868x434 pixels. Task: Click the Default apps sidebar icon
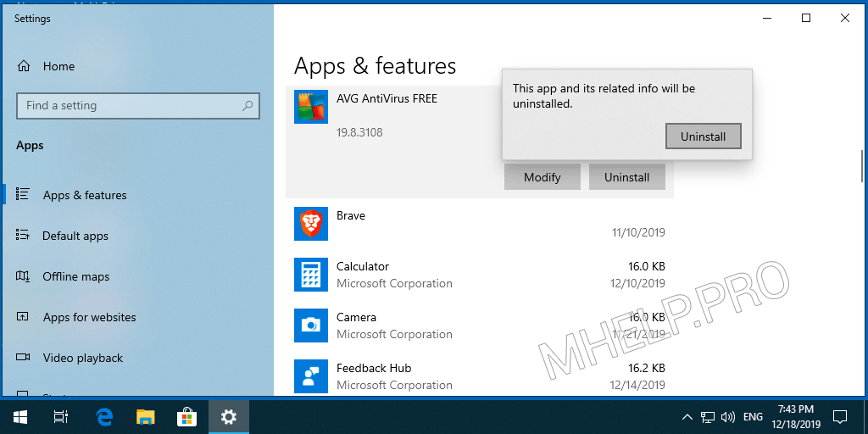[23, 235]
